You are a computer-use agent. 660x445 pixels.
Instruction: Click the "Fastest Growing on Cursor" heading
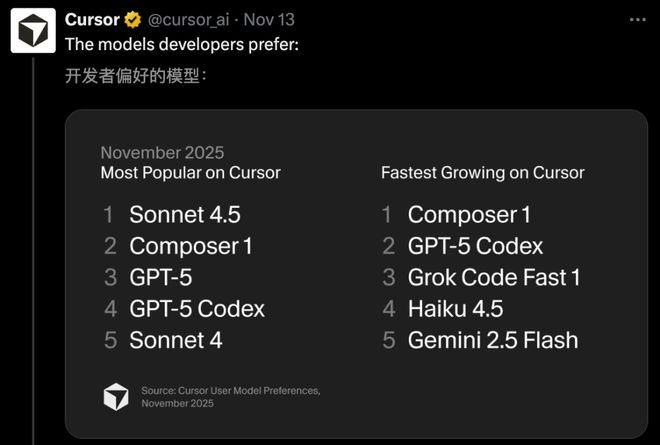pos(482,172)
